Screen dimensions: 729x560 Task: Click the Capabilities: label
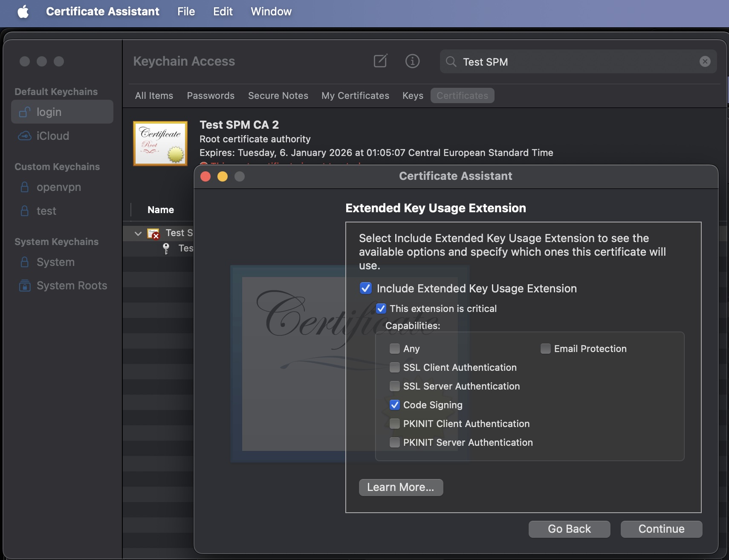pos(413,326)
